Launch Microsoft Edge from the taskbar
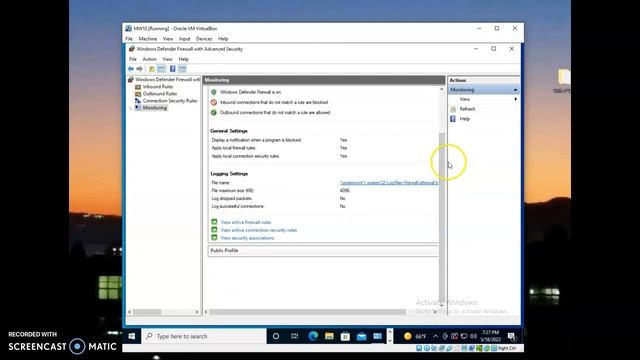The height and width of the screenshot is (360, 640). tap(313, 336)
